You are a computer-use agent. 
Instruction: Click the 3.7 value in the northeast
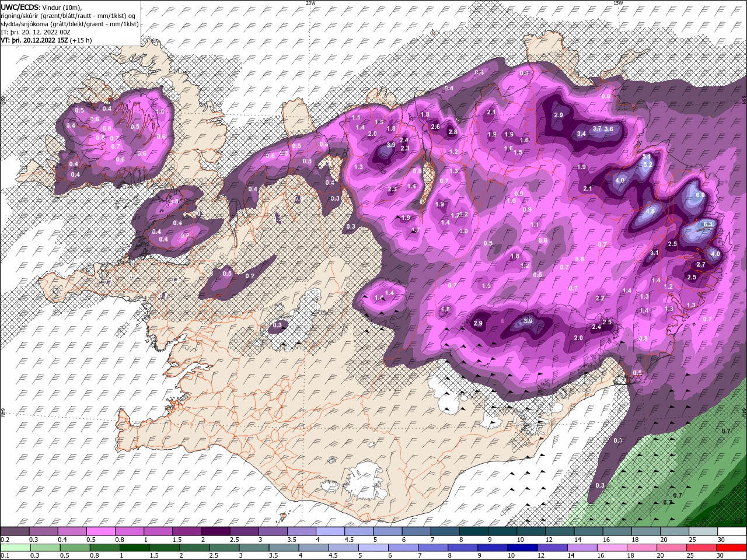597,128
